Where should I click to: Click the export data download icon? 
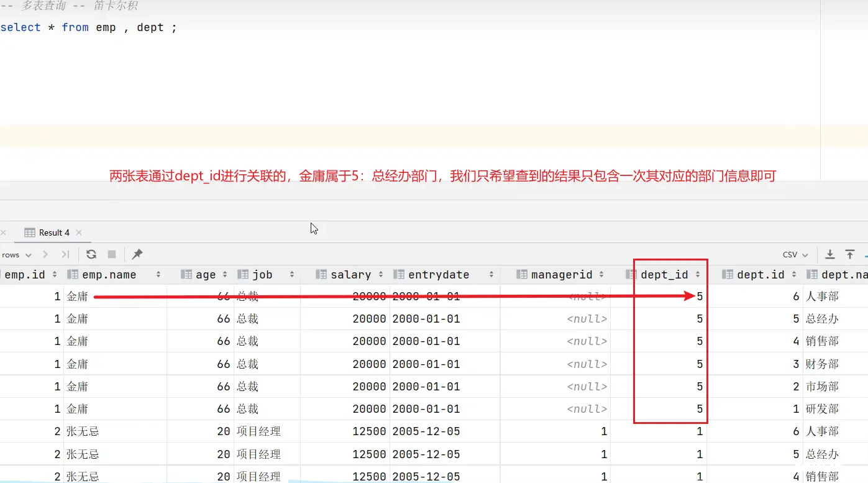coord(829,254)
